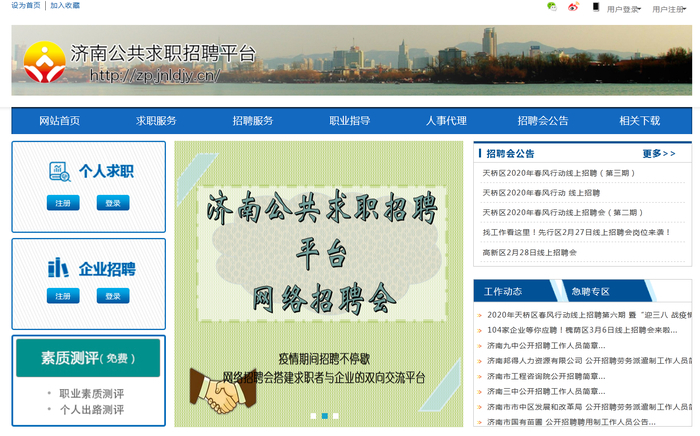Screen dimensions: 700x436
Task: Open 相关下载 navigation item
Action: point(639,120)
